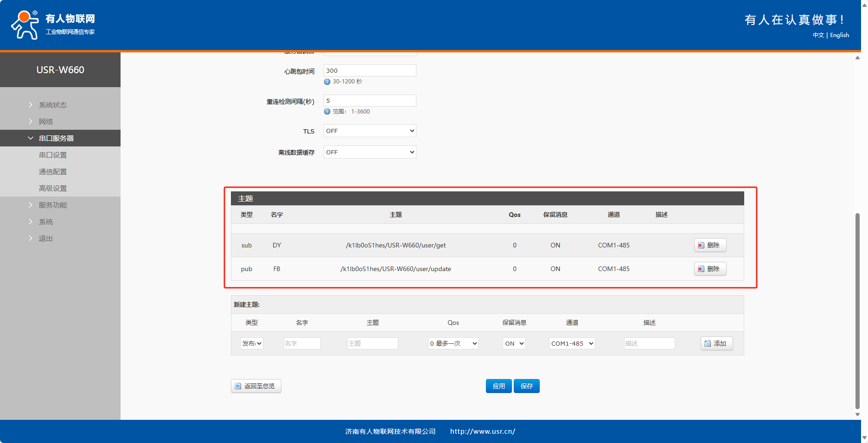Open the TLS dropdown
This screenshot has height=443, width=868.
click(370, 131)
